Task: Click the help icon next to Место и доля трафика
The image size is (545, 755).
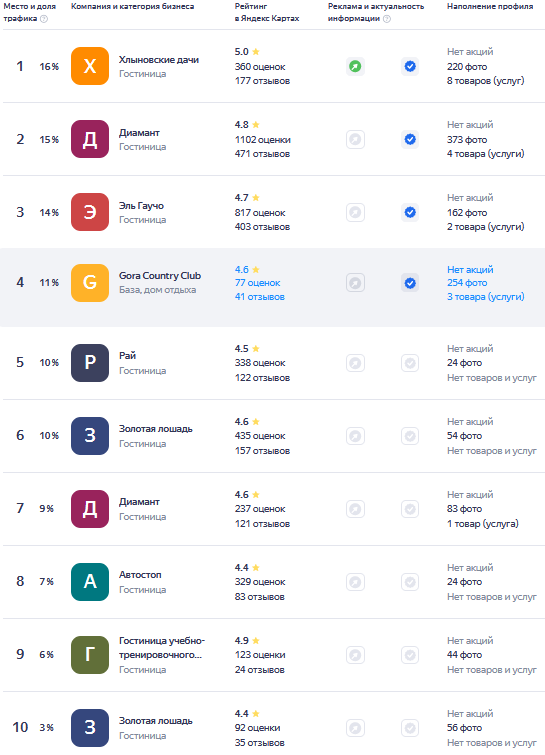Action: pyautogui.click(x=44, y=19)
